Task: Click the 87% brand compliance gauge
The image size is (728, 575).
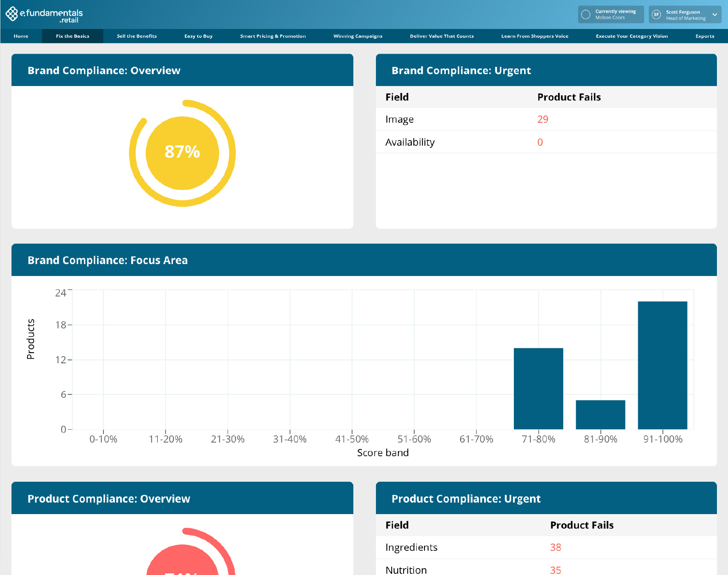Action: [182, 153]
